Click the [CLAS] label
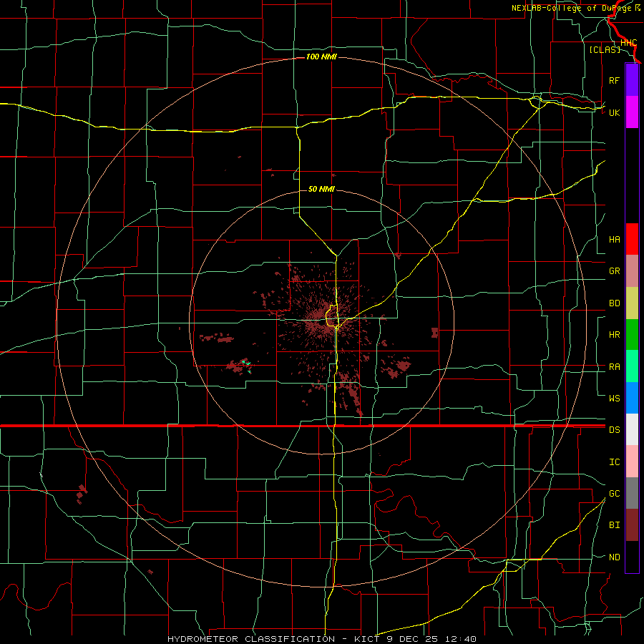 pos(605,49)
